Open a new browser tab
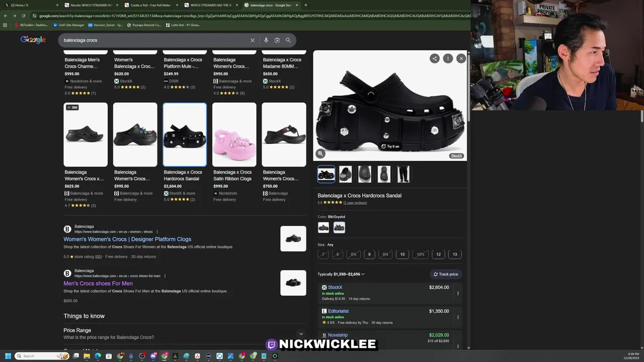The image size is (644, 362). tap(305, 5)
